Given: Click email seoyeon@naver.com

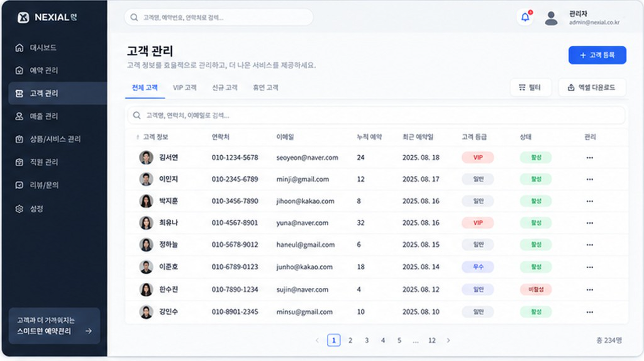Looking at the screenshot, I should 307,158.
